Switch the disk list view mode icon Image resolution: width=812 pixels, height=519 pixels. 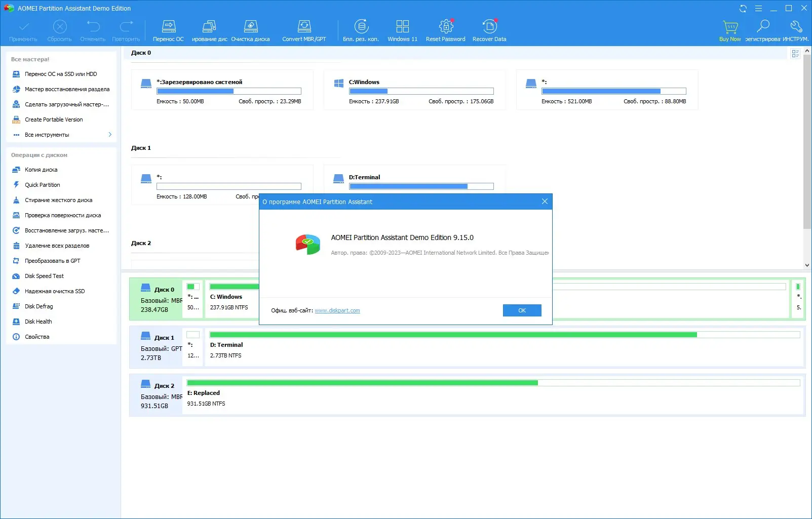pos(795,54)
